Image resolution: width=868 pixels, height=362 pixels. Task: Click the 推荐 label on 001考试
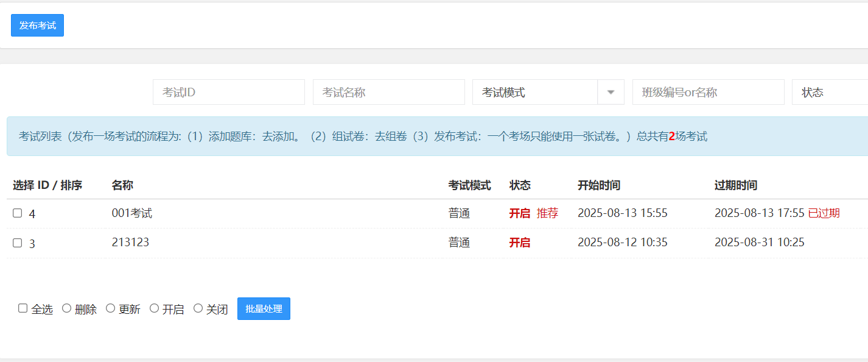(547, 213)
